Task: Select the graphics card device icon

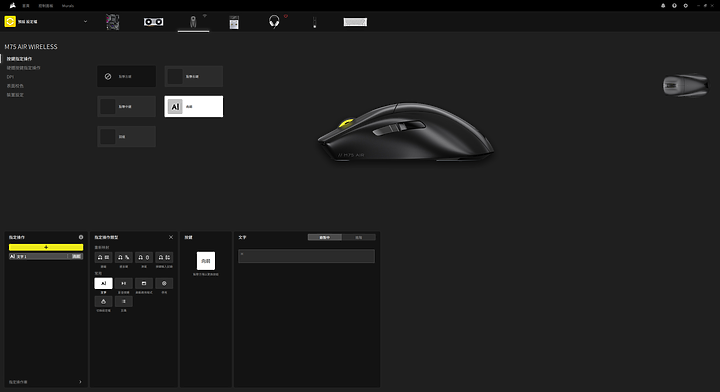Action: tap(153, 22)
